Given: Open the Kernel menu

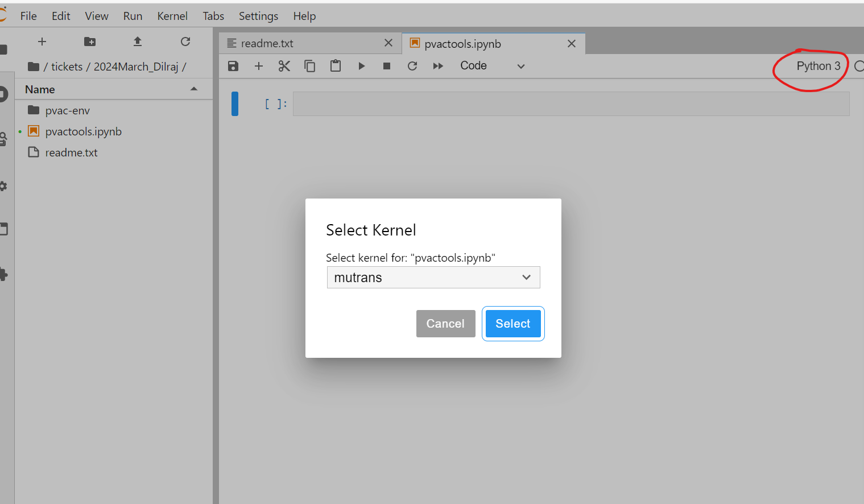Looking at the screenshot, I should tap(172, 16).
